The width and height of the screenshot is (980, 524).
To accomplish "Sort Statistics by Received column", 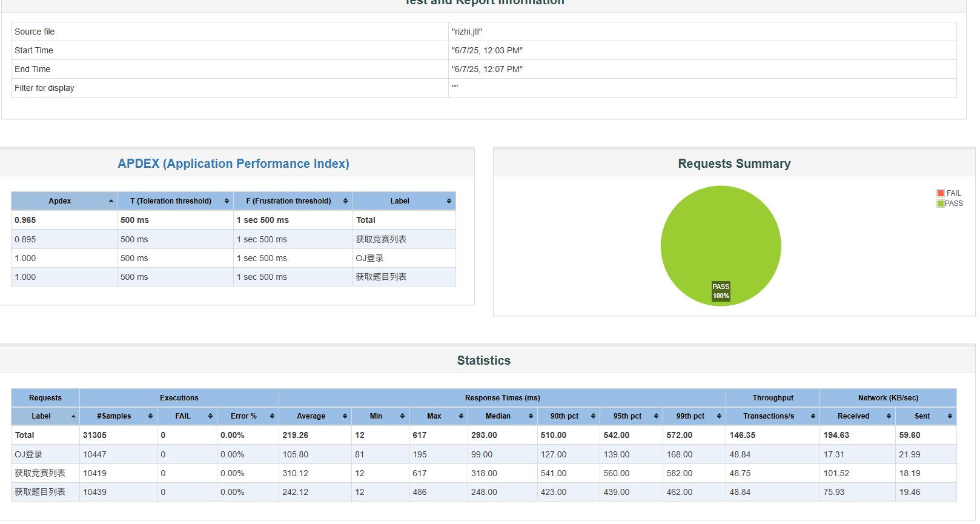I will pos(857,416).
